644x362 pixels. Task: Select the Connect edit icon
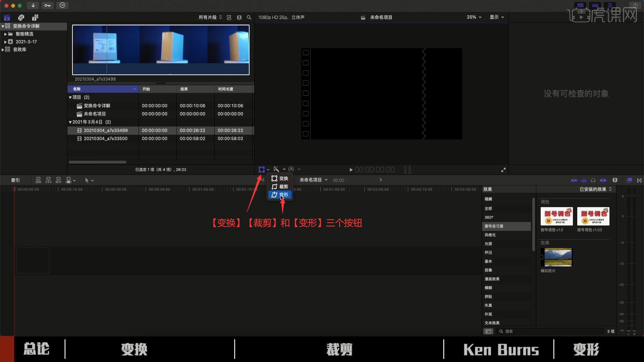tap(38, 180)
